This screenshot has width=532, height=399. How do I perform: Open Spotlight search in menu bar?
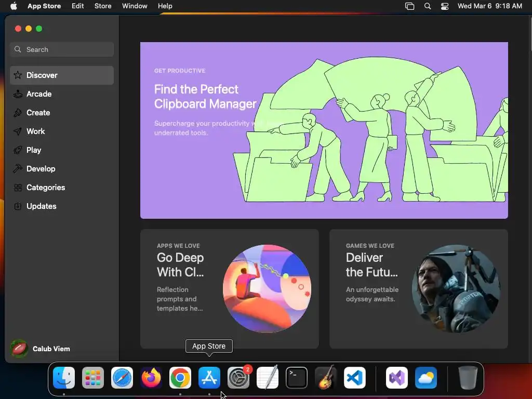[428, 6]
